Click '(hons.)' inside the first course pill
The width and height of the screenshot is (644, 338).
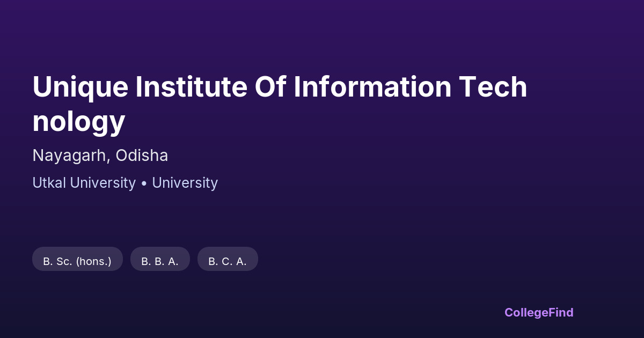(93, 261)
